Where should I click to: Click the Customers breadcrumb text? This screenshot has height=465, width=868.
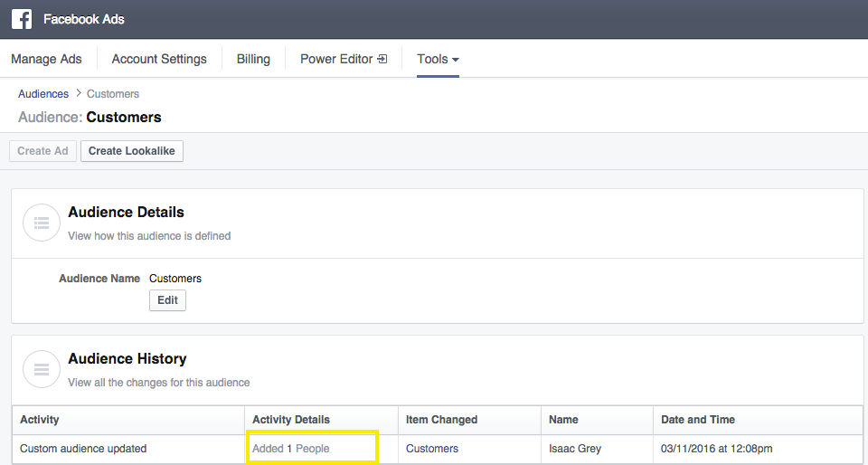tap(113, 93)
